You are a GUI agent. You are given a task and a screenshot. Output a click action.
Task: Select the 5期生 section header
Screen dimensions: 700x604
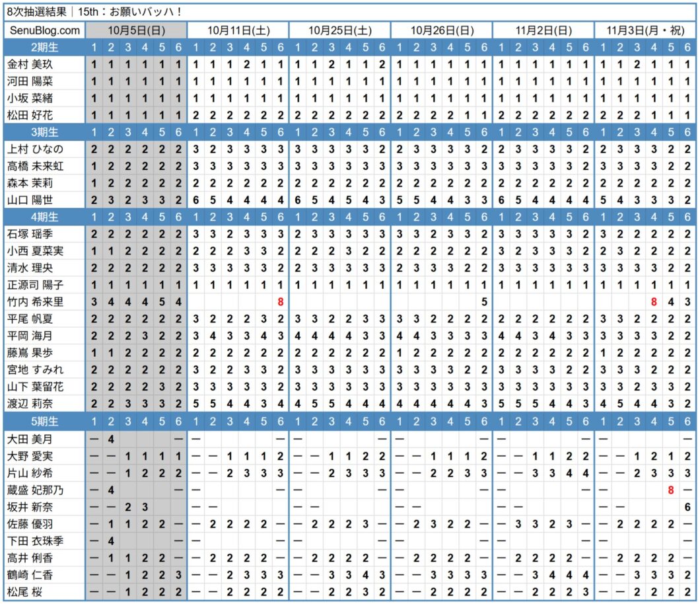[x=45, y=422]
